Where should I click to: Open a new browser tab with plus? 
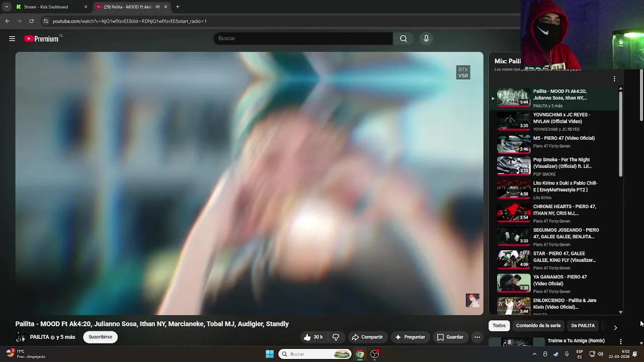pyautogui.click(x=178, y=7)
